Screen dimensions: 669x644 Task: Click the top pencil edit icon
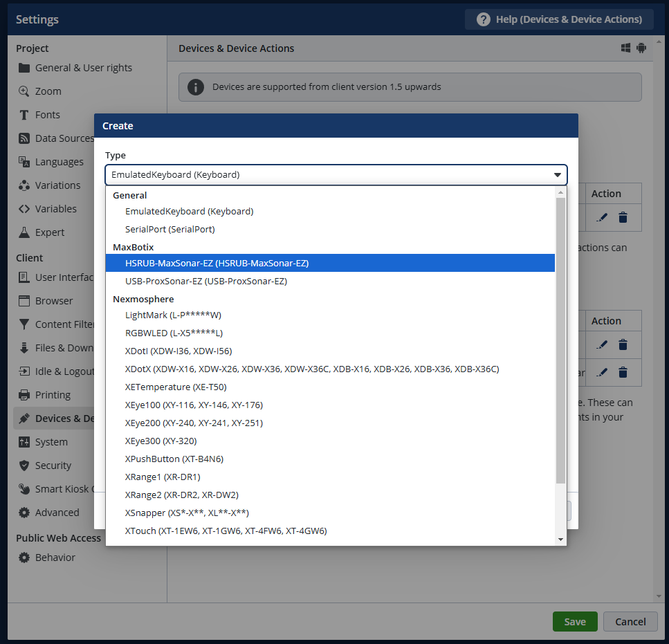(x=602, y=217)
